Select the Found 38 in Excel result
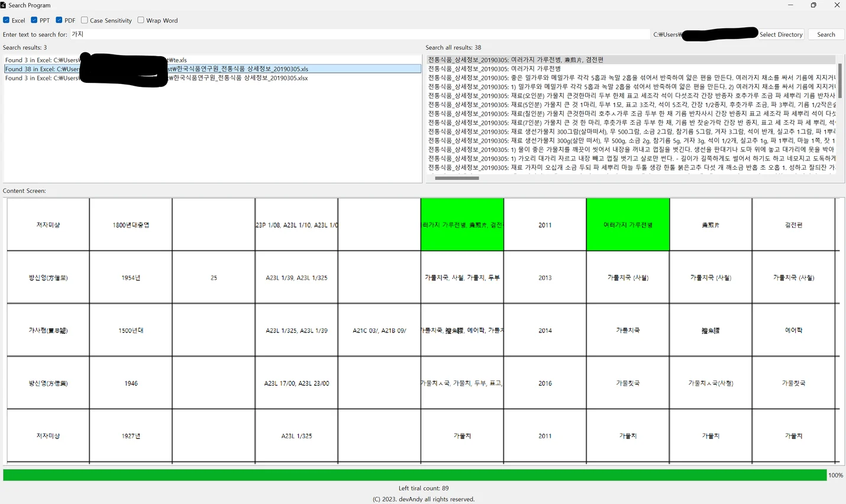The image size is (846, 504). pos(212,69)
